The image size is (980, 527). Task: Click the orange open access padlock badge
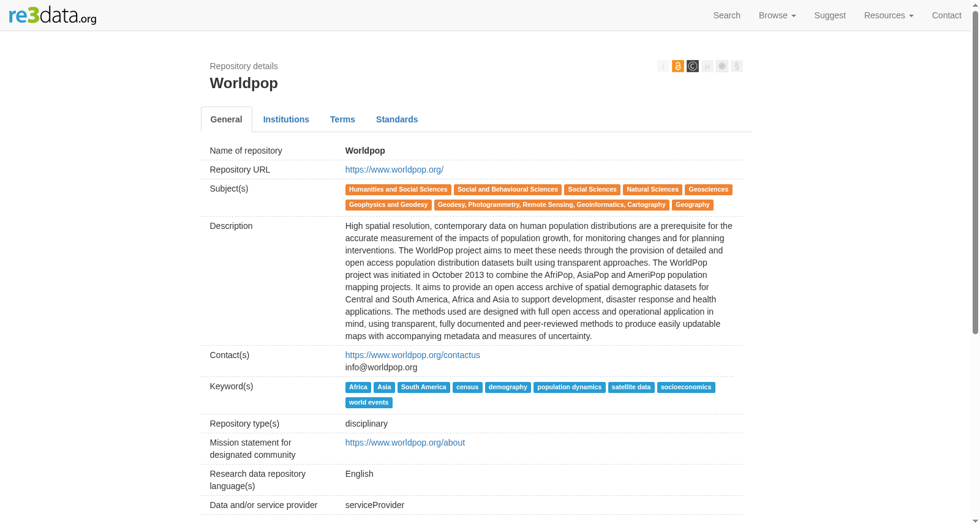point(678,66)
